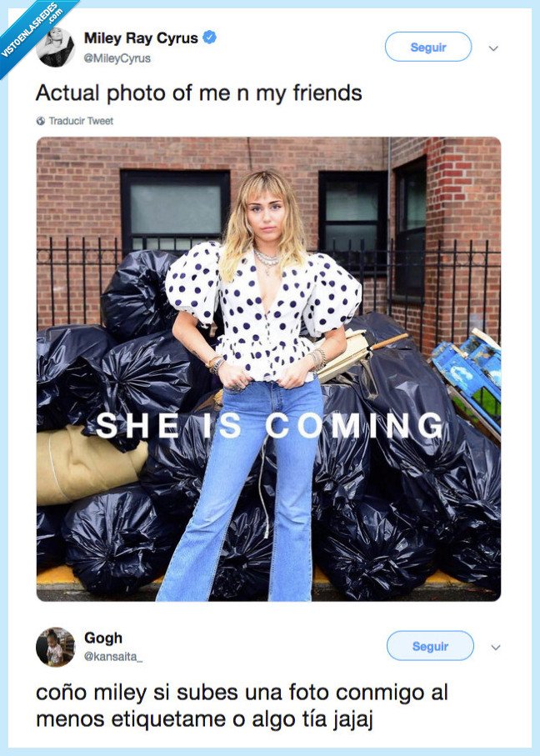Viewport: 540px width, 756px height.
Task: Click the Traducir Tweet link
Action: tap(81, 121)
